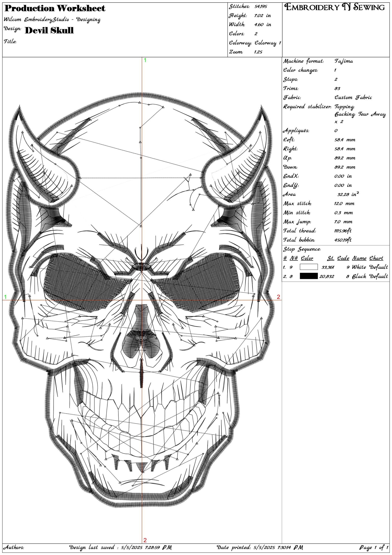392x555 pixels.
Task: Click the "Colors:" label in header
Action: 236,34
